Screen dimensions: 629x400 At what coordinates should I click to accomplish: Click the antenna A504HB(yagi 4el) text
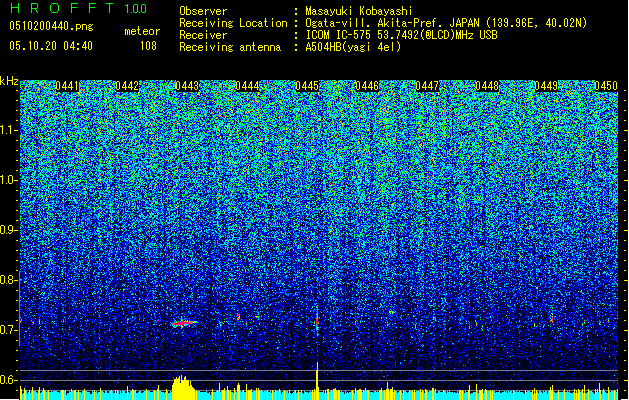353,47
